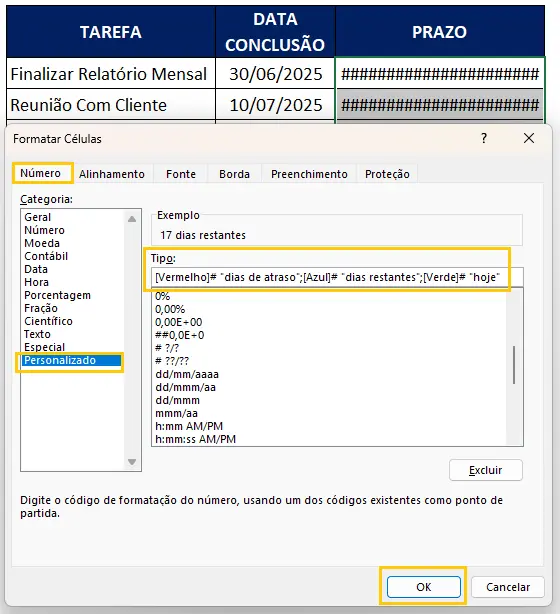The width and height of the screenshot is (560, 614).
Task: Open the help question mark icon
Action: click(x=484, y=138)
